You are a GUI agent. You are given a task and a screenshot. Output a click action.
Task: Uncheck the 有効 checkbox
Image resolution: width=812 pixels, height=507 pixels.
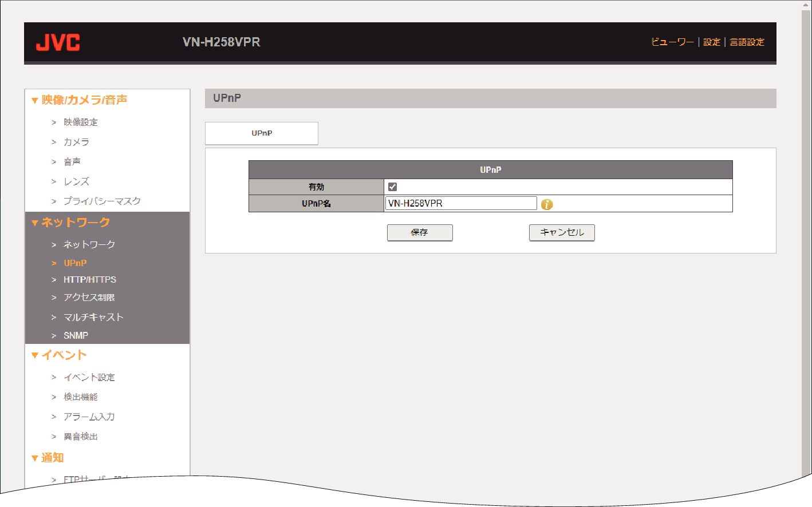pyautogui.click(x=392, y=187)
